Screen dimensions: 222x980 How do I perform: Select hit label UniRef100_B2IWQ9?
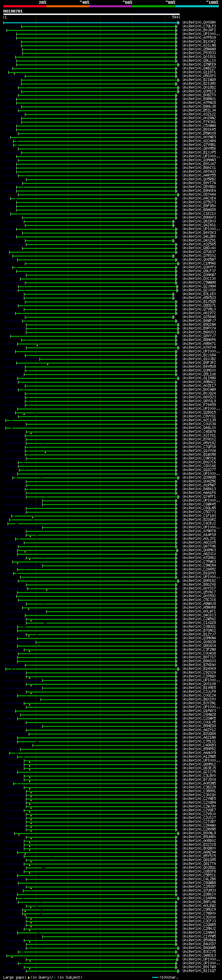coord(199,80)
